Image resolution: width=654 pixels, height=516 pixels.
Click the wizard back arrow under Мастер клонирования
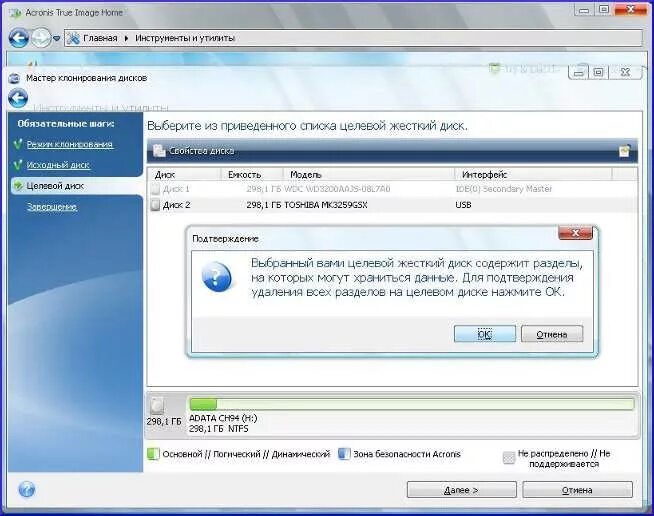tap(18, 98)
